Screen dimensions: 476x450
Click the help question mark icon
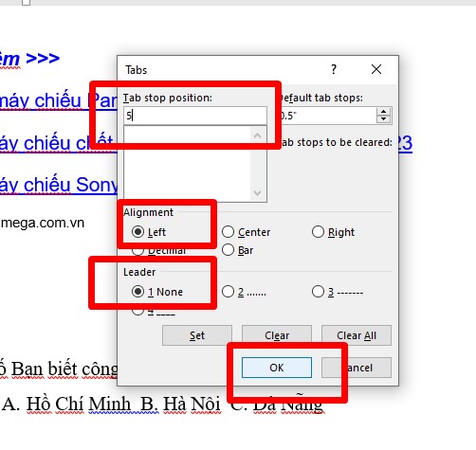(334, 69)
